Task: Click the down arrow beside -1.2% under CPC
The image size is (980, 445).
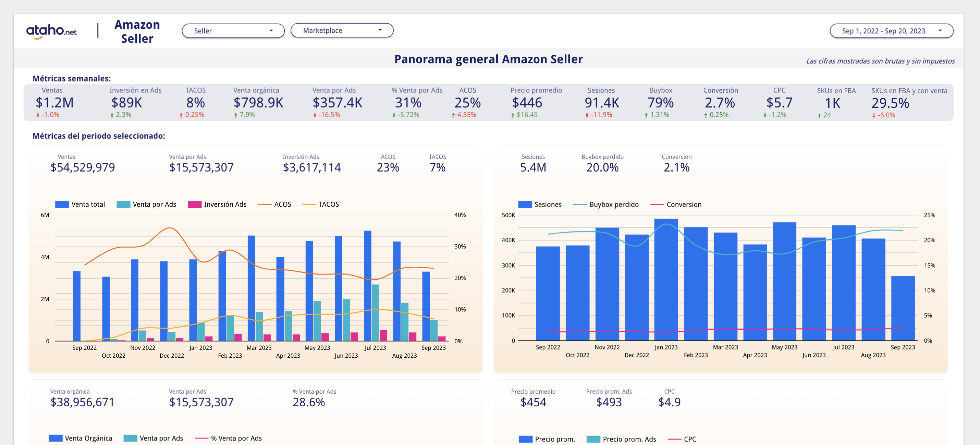Action: click(765, 115)
